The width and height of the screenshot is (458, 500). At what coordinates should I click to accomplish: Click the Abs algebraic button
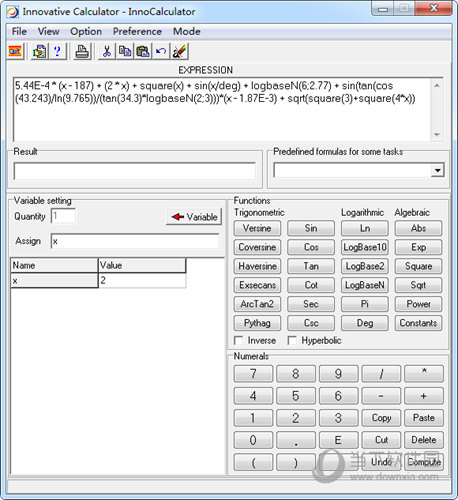tap(419, 228)
